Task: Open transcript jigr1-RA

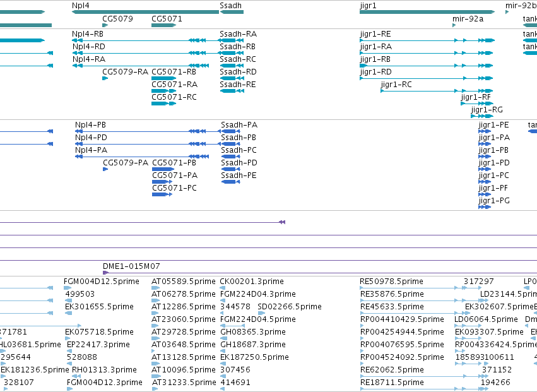Action: pyautogui.click(x=376, y=47)
